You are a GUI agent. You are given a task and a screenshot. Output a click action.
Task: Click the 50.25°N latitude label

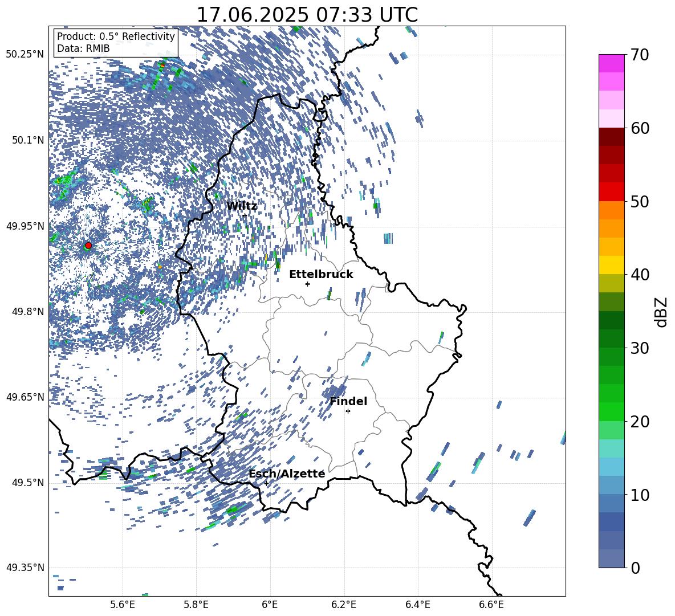(25, 55)
